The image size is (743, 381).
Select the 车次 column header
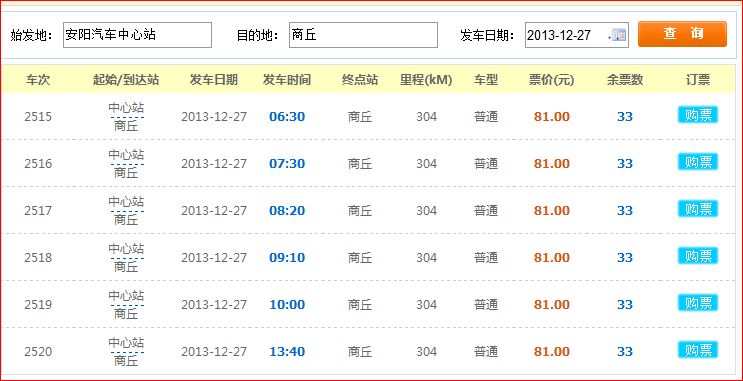[38, 80]
